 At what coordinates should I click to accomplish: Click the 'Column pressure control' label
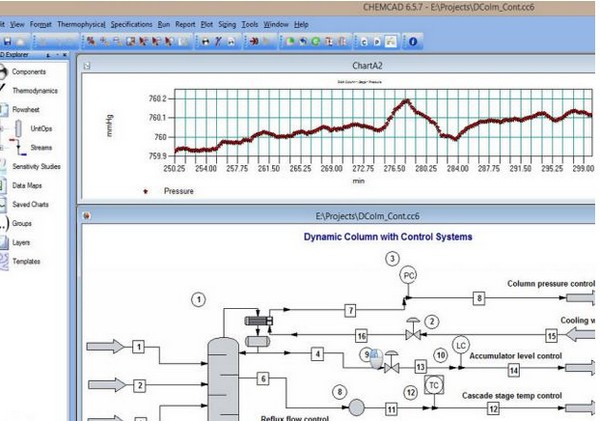click(x=551, y=284)
